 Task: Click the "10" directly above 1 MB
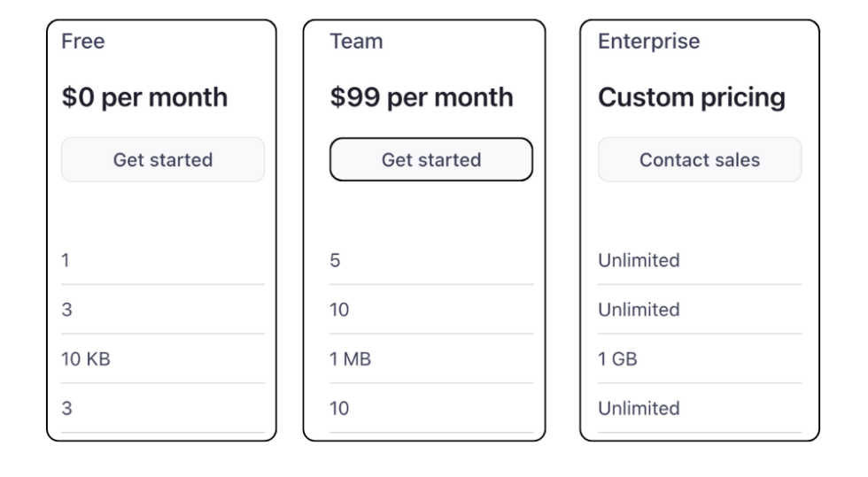point(339,311)
